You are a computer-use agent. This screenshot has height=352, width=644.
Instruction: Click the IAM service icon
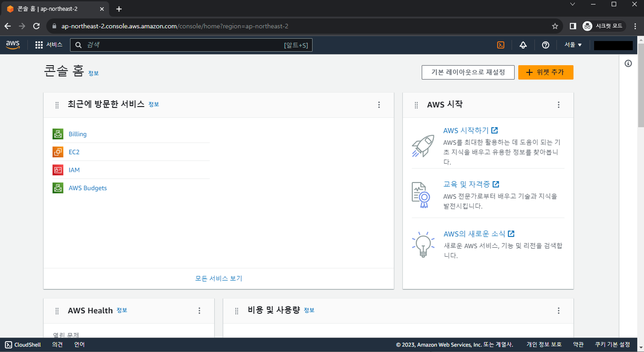point(58,170)
